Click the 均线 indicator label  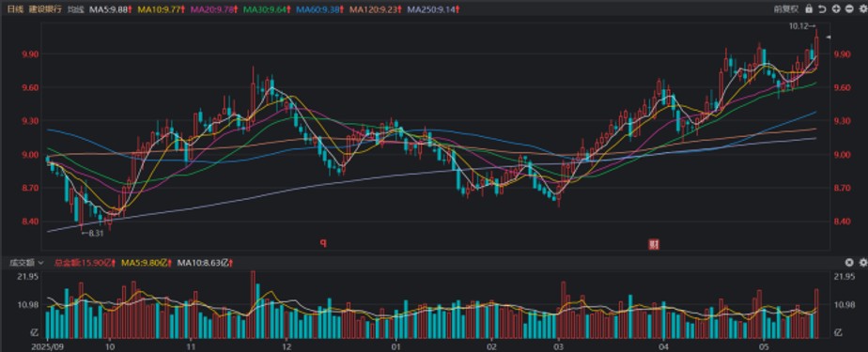pos(75,9)
